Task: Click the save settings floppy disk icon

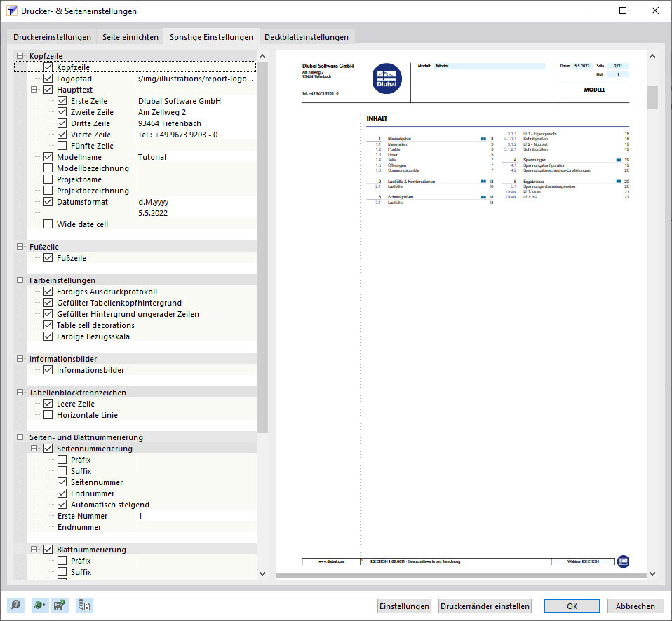Action: pyautogui.click(x=59, y=605)
